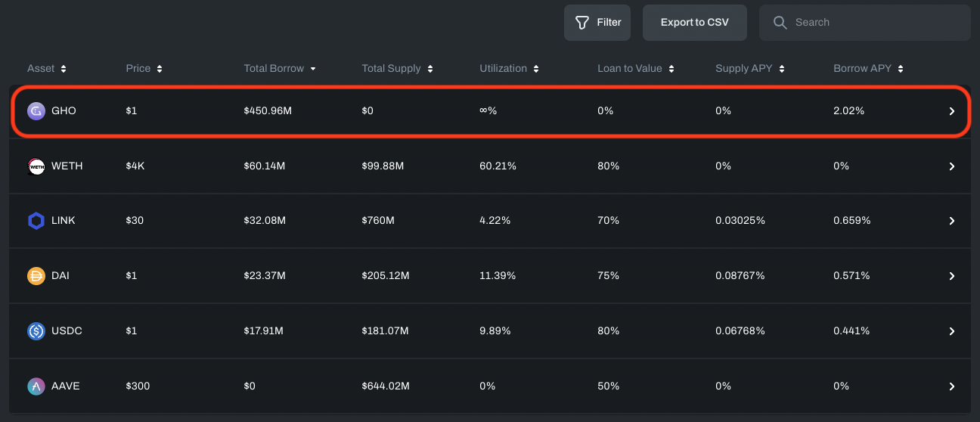Click USDC utilization 9.89%
This screenshot has width=980, height=422.
coord(495,331)
